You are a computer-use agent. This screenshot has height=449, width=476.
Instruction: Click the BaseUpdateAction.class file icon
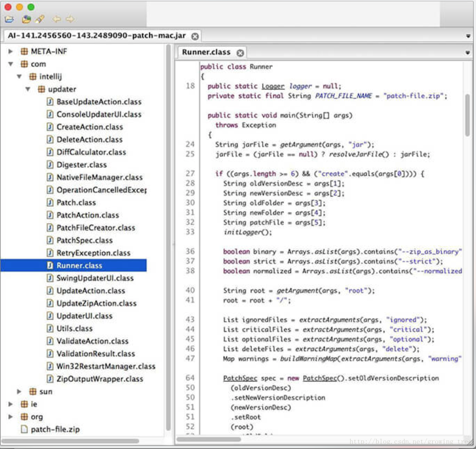50,102
